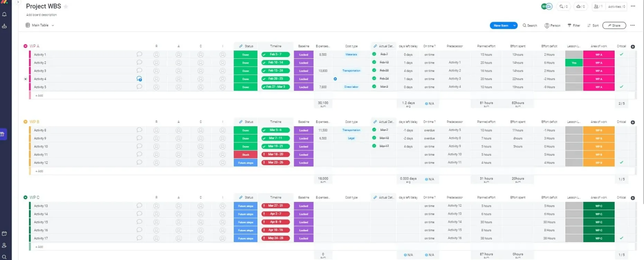644x260 pixels.
Task: Open conversation bubble for Activity 1
Action: pos(139,54)
